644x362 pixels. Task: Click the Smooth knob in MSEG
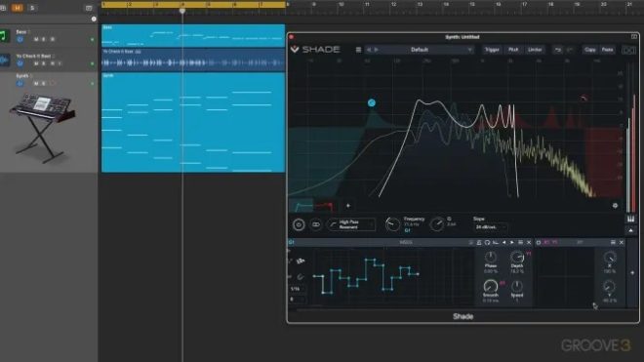(x=491, y=286)
